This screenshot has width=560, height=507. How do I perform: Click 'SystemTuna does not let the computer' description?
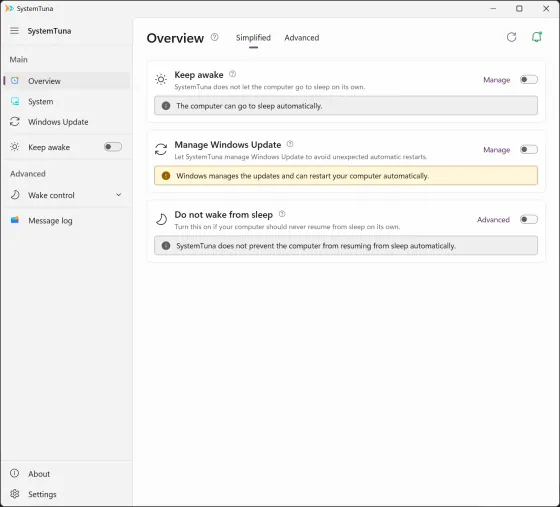coord(270,87)
